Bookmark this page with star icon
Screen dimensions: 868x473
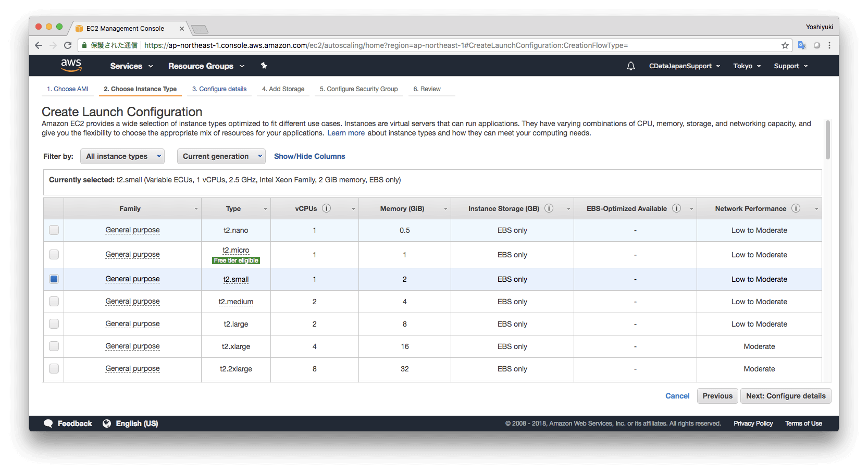coord(785,45)
